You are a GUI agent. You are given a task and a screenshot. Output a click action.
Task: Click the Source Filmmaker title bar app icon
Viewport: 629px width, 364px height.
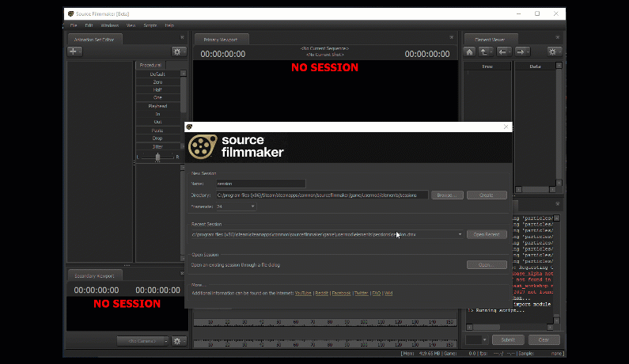pyautogui.click(x=71, y=13)
